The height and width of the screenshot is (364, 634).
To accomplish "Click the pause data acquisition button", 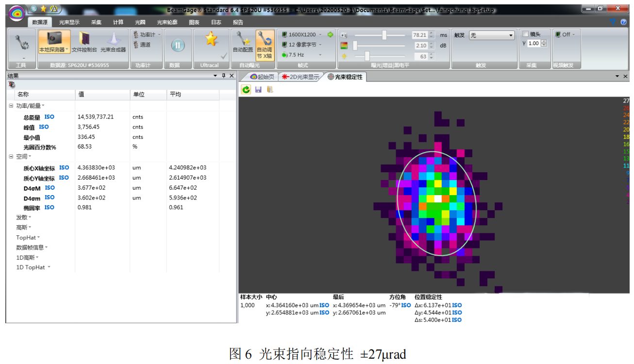I will click(x=178, y=45).
